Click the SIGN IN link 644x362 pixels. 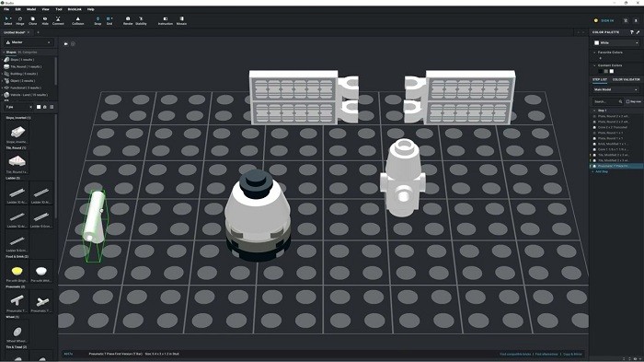[x=607, y=20]
